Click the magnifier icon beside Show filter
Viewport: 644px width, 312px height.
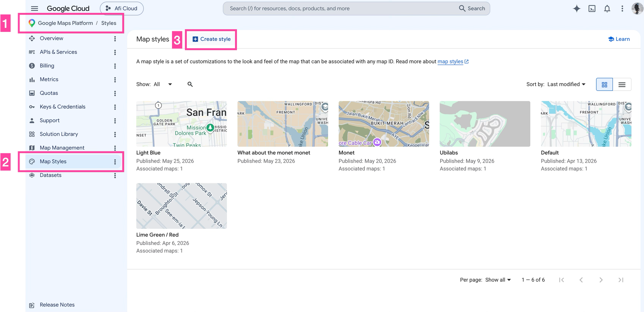190,84
